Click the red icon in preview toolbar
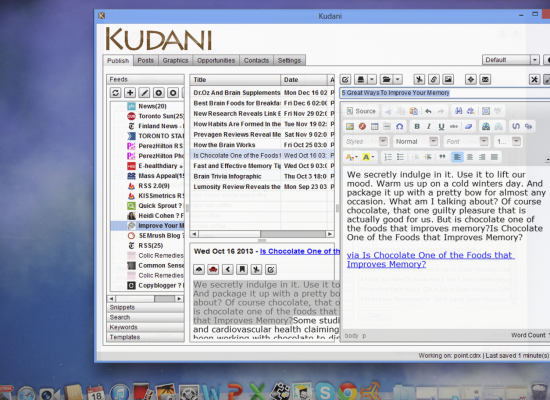Viewport: 550px width, 400px height. [x=213, y=269]
